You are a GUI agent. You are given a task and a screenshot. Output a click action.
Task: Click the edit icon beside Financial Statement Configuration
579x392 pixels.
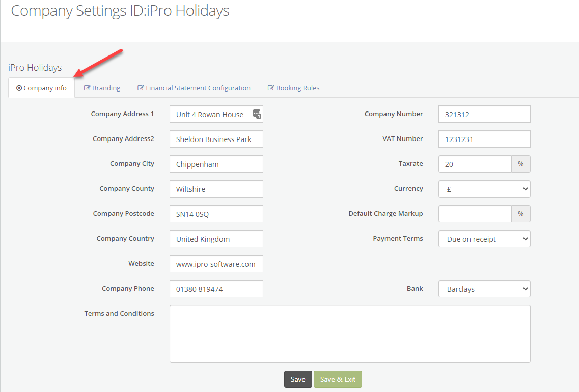[x=141, y=88]
